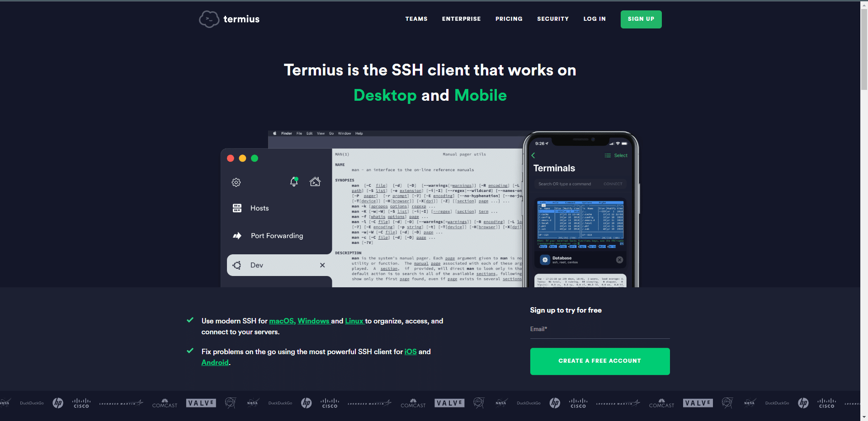Tap the Select label on the phone

tap(621, 155)
